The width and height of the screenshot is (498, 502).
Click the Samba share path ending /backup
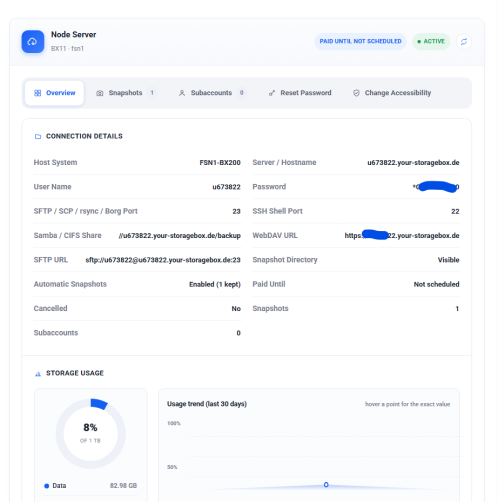pyautogui.click(x=180, y=236)
